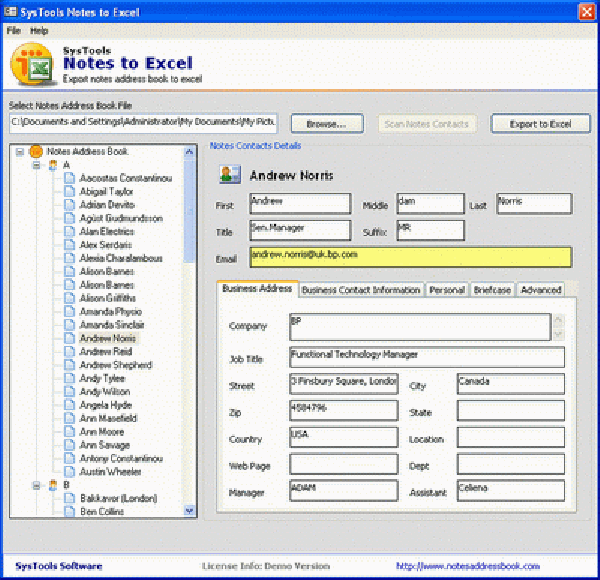Click the contact tree scrollbar down arrow
This screenshot has height=580, width=600.
[190, 510]
